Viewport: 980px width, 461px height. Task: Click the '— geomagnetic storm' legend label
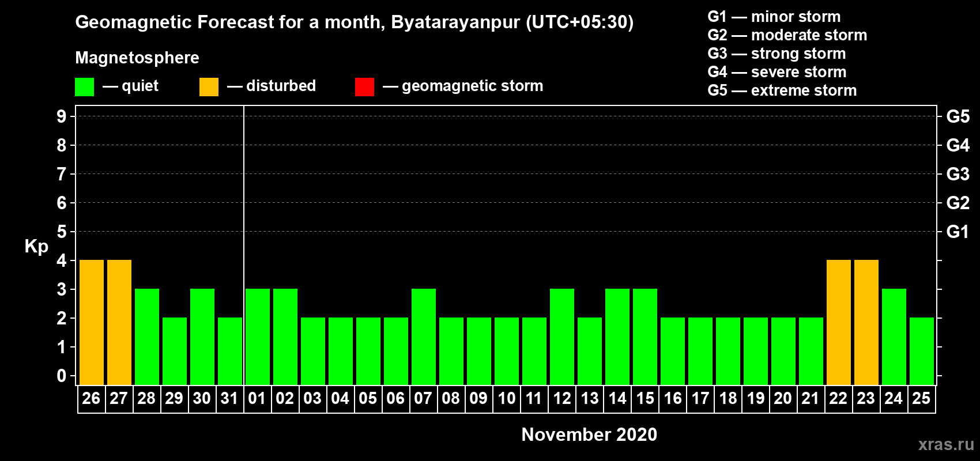[463, 86]
